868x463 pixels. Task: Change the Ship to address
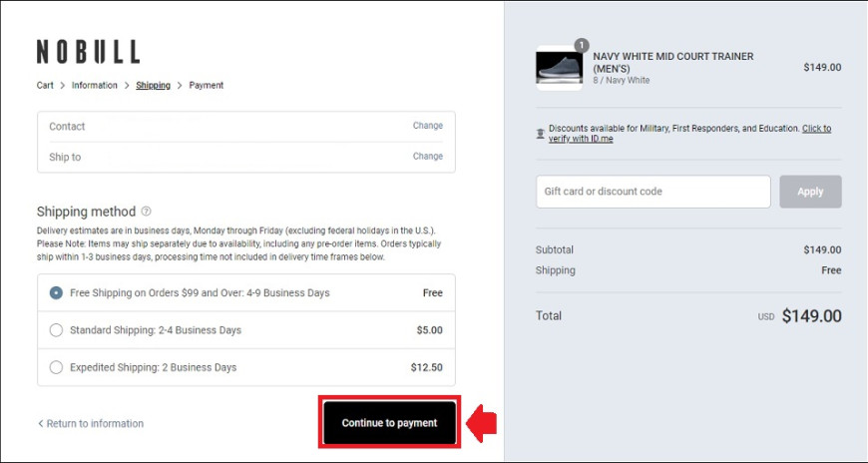point(428,157)
